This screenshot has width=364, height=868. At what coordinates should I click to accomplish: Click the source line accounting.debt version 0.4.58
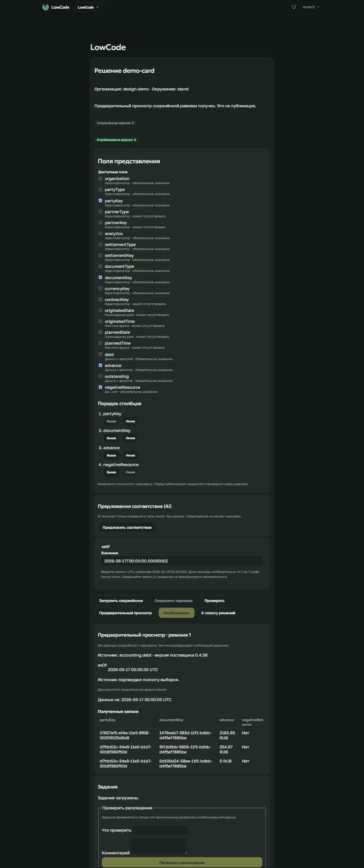click(x=152, y=655)
